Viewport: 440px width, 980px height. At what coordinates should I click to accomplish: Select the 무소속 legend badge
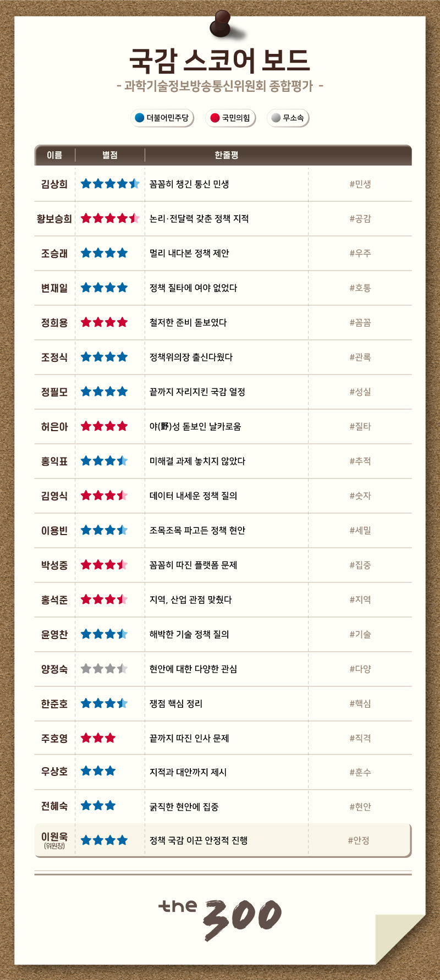coord(288,118)
